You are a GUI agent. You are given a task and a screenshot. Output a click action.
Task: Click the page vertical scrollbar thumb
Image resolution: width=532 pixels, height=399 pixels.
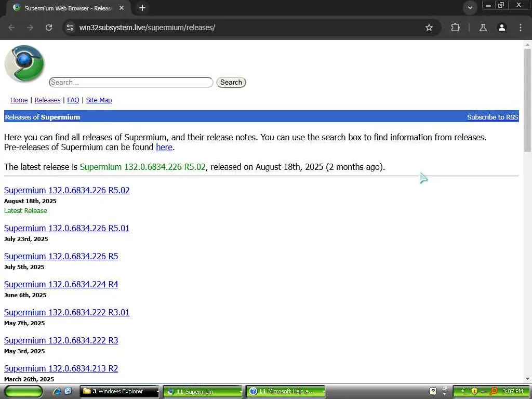click(x=527, y=100)
